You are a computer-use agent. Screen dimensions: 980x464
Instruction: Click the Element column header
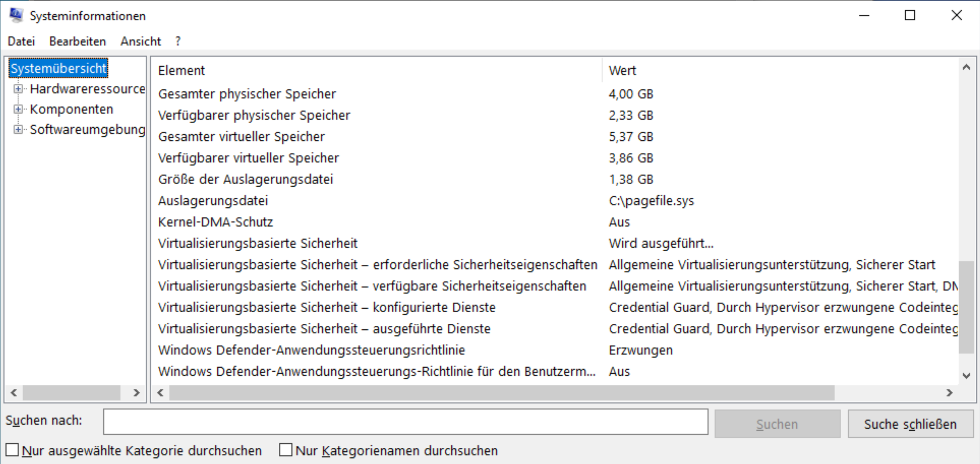377,70
